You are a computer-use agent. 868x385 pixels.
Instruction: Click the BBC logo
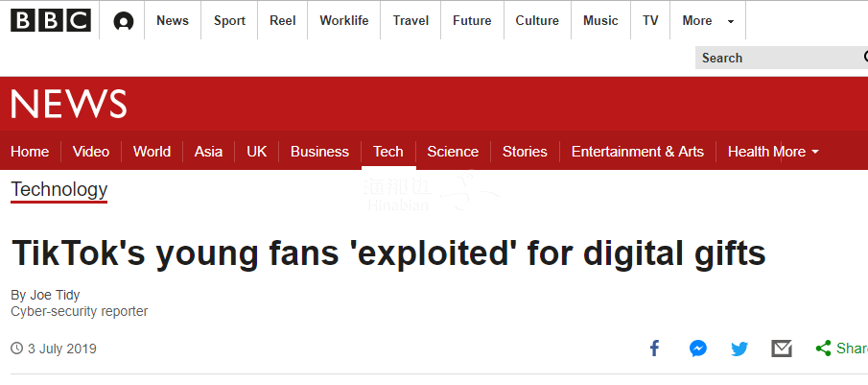coord(51,21)
